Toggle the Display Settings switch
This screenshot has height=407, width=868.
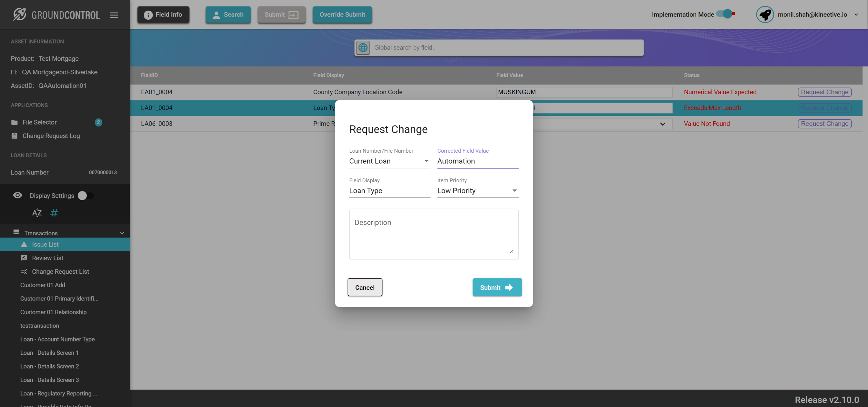tap(86, 196)
